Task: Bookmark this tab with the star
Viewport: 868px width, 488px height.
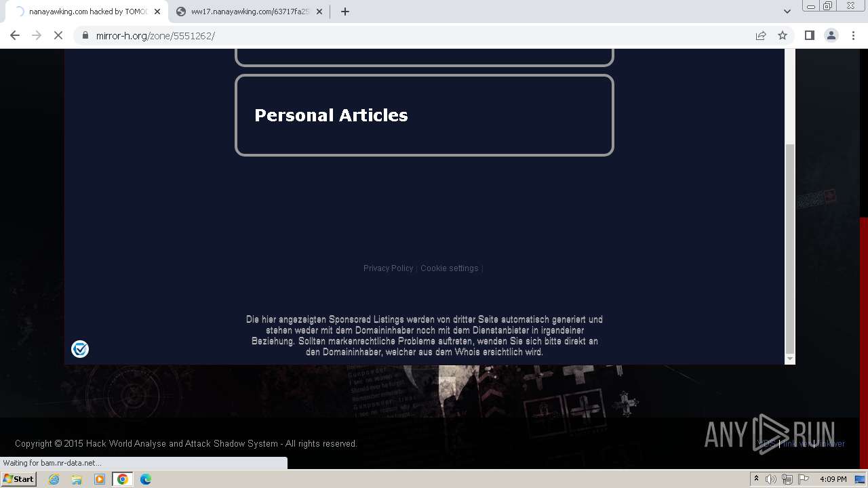Action: point(783,35)
